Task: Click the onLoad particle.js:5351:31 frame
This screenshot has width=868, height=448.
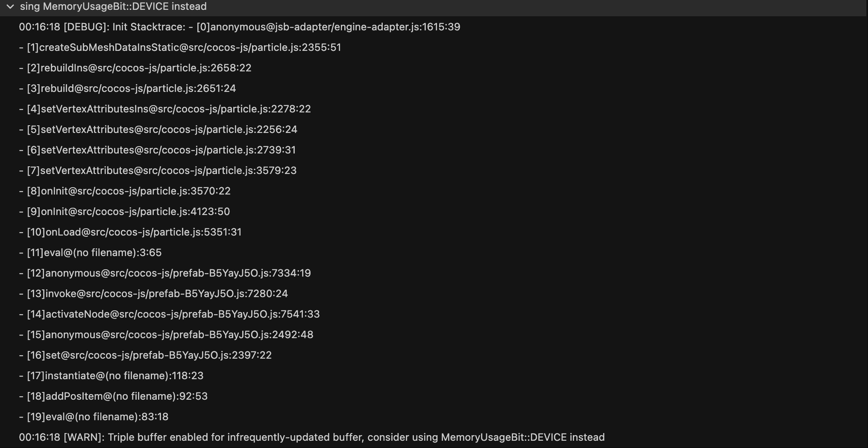Action: point(130,232)
